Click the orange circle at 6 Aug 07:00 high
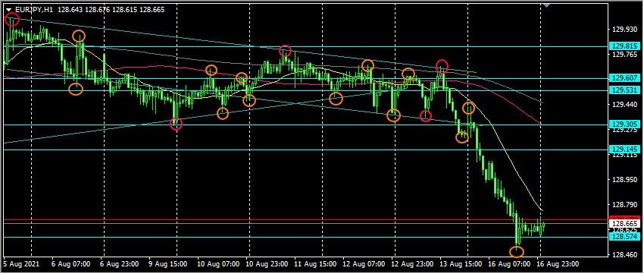Viewport: 644px width, 274px height. click(79, 36)
